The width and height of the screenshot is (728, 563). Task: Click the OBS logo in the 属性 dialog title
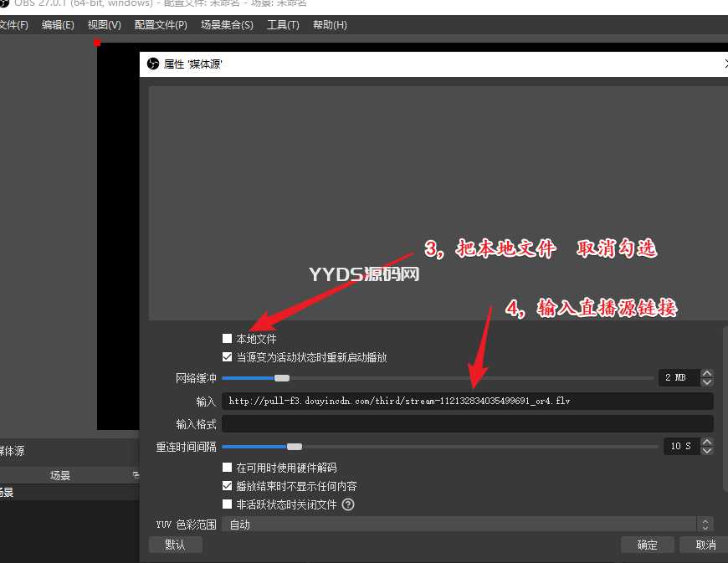pos(153,64)
